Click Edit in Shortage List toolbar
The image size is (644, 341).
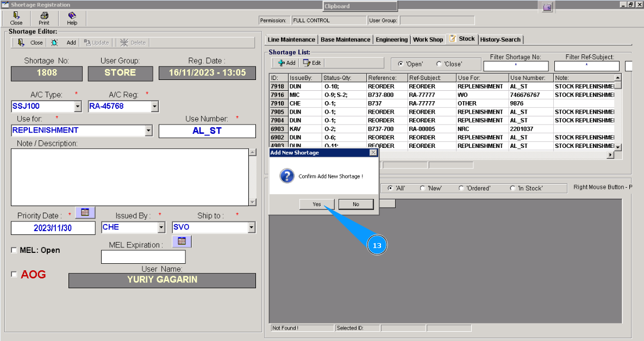click(x=312, y=63)
